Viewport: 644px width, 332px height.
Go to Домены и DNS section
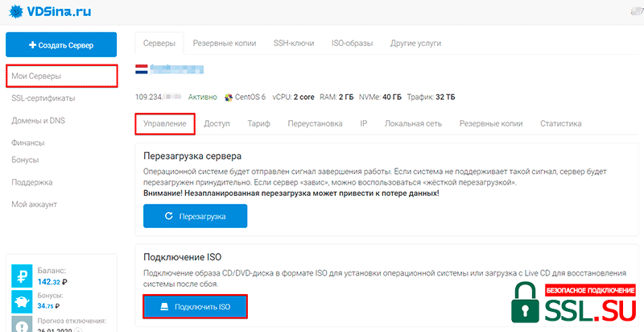39,120
